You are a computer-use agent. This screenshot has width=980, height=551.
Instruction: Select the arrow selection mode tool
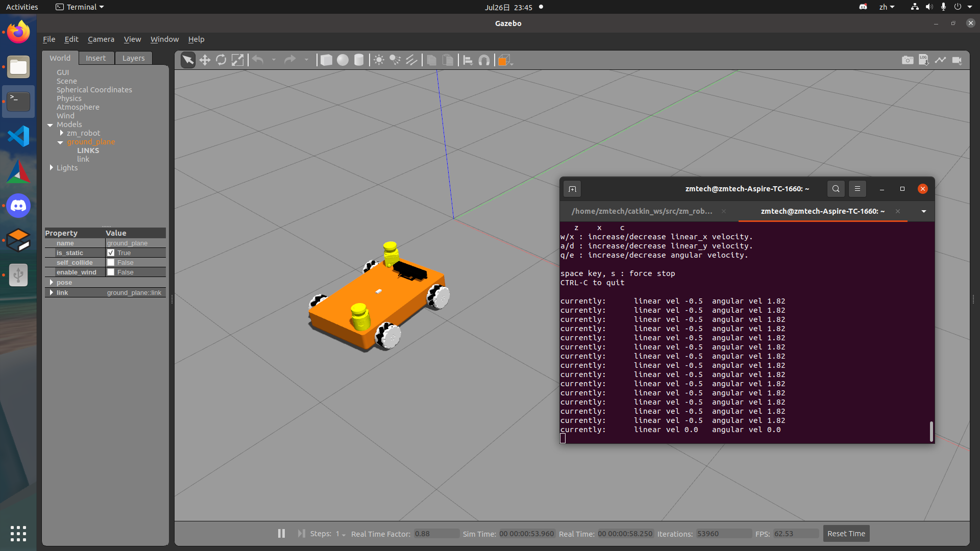188,60
